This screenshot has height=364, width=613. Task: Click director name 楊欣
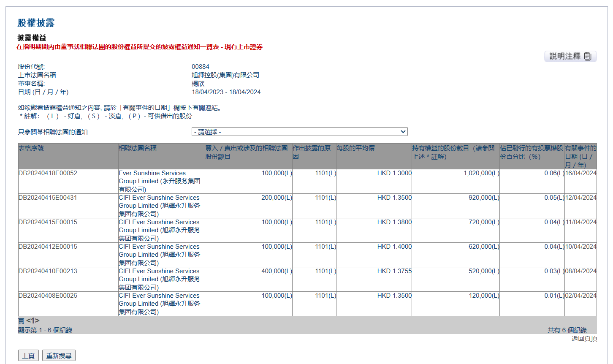198,84
